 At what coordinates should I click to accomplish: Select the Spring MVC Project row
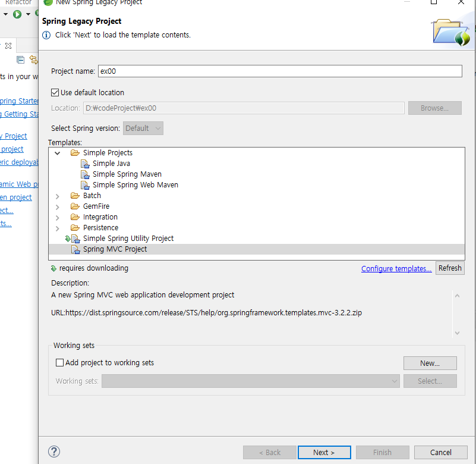pyautogui.click(x=257, y=249)
